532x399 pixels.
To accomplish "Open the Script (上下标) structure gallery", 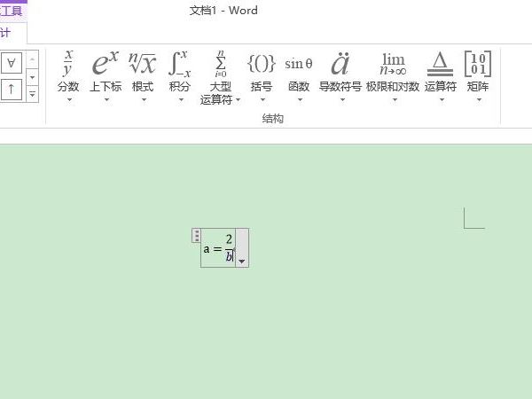I will [x=106, y=76].
